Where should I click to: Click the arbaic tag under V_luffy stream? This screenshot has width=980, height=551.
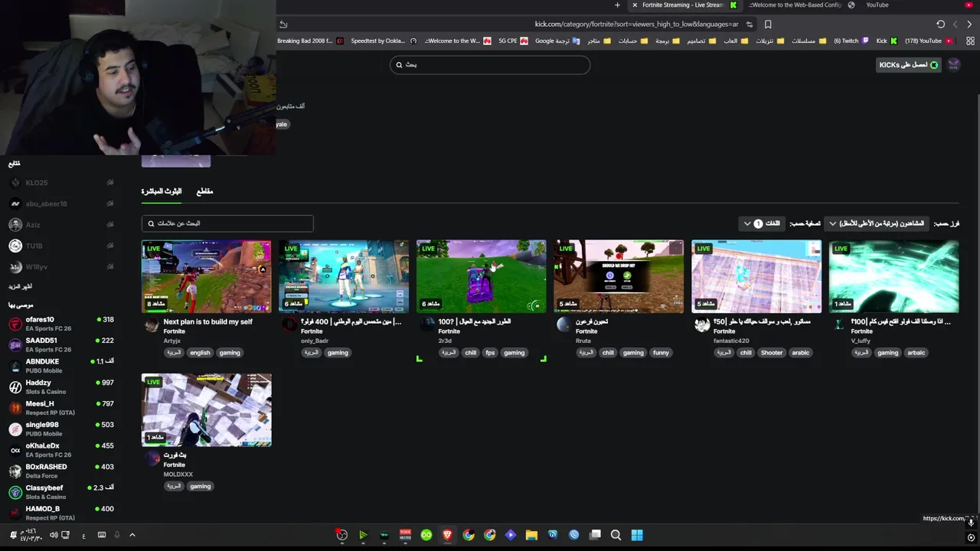pos(916,353)
